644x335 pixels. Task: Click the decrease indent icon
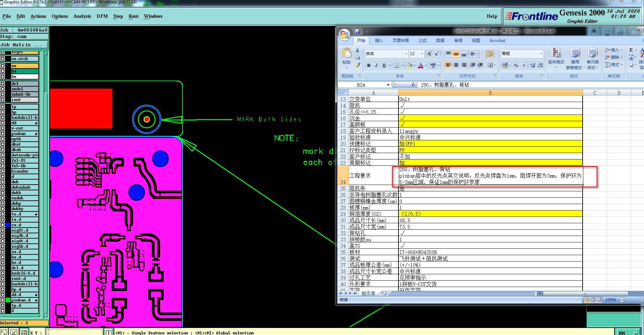[x=473, y=65]
